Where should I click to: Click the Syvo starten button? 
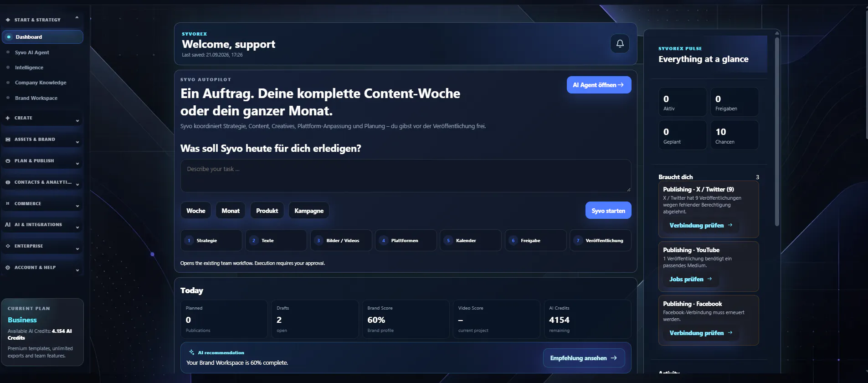click(x=608, y=210)
